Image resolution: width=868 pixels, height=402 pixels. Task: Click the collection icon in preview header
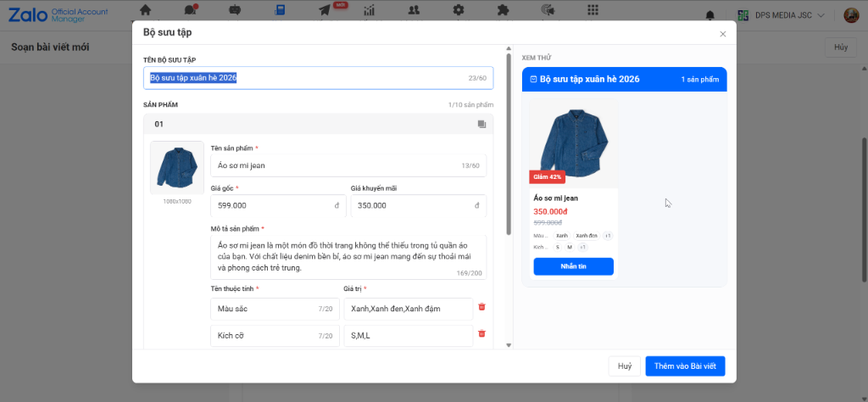(533, 80)
